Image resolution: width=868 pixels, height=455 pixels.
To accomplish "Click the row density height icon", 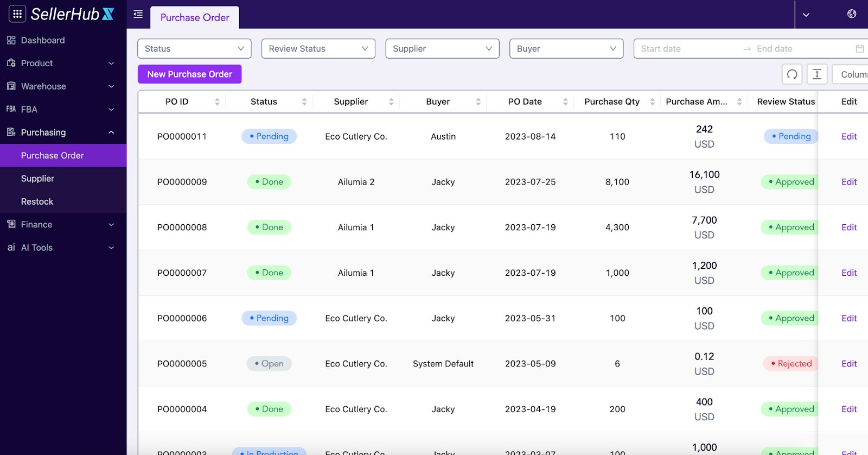I will [817, 74].
